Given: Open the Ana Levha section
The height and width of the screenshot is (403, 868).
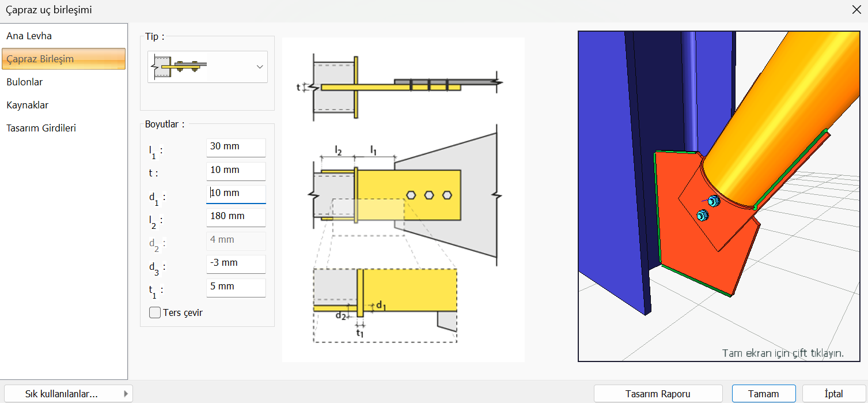Looking at the screenshot, I should [x=29, y=36].
